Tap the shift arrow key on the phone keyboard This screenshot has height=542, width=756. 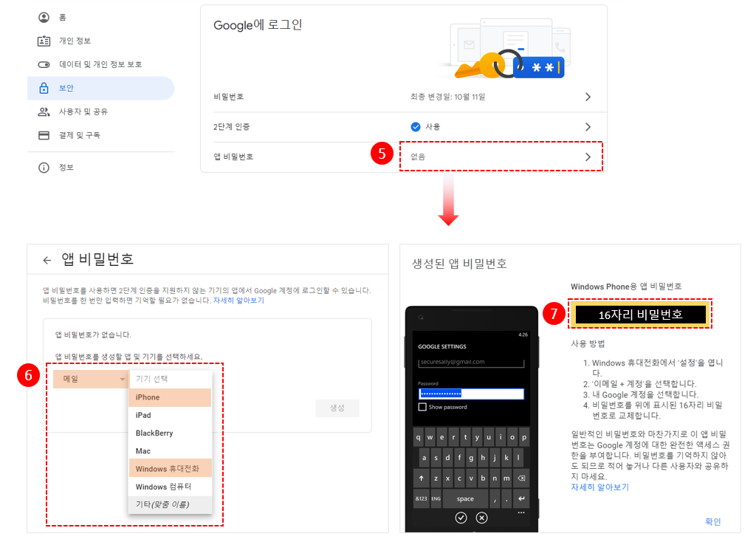point(422,478)
